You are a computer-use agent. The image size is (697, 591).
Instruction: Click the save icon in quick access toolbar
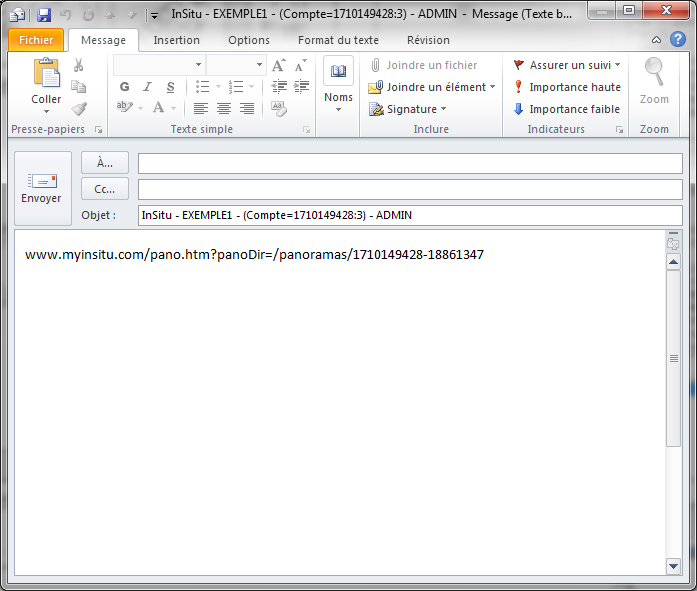click(x=44, y=15)
